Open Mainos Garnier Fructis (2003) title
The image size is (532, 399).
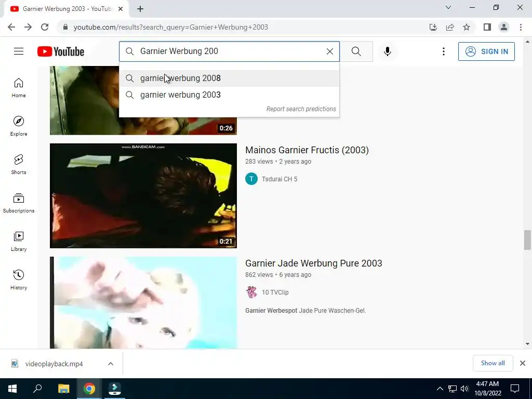click(x=307, y=150)
